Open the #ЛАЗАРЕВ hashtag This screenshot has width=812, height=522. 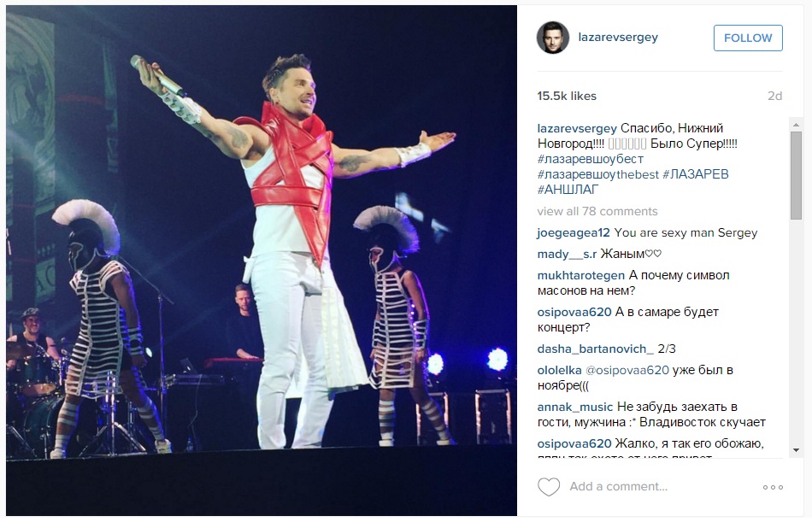point(696,174)
